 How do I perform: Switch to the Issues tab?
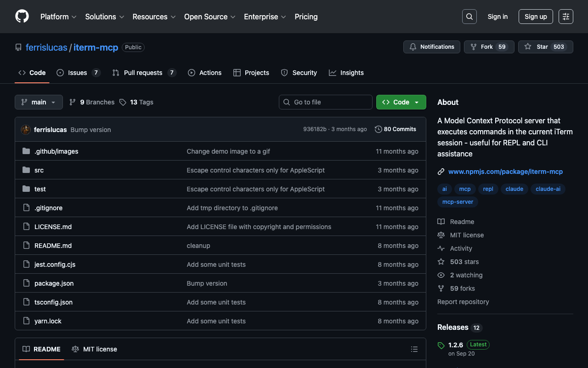pyautogui.click(x=78, y=73)
